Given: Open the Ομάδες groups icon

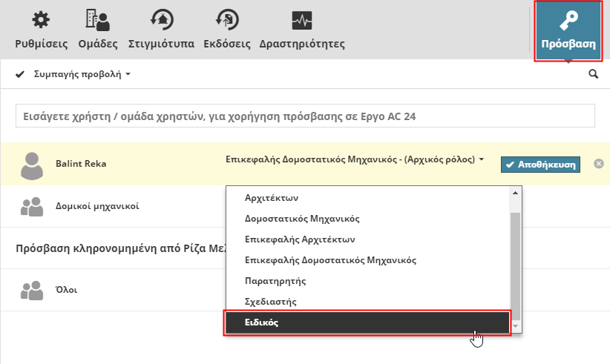Looking at the screenshot, I should (97, 20).
